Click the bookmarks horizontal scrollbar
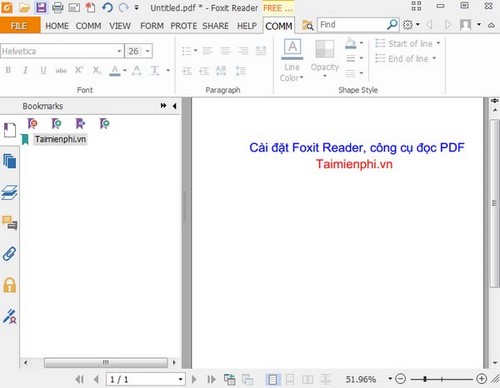 tap(106, 363)
